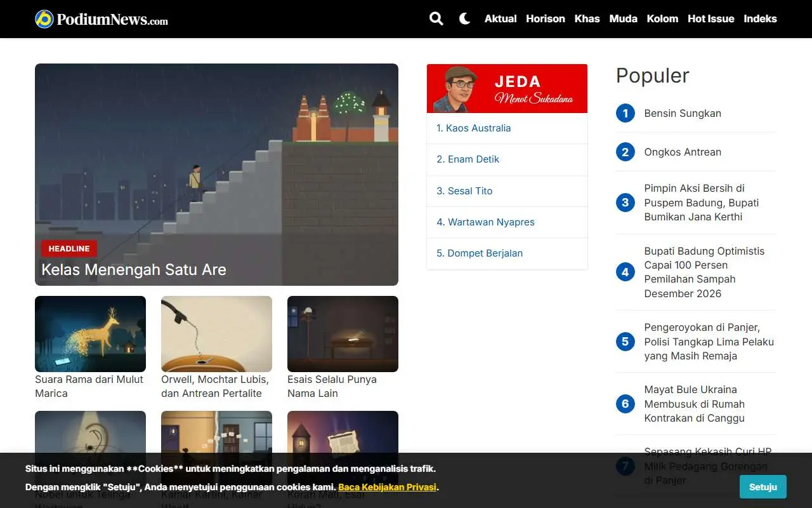The width and height of the screenshot is (812, 508).
Task: Click number 5 badge beside Pengeroyokan di Panjer
Action: coord(625,342)
